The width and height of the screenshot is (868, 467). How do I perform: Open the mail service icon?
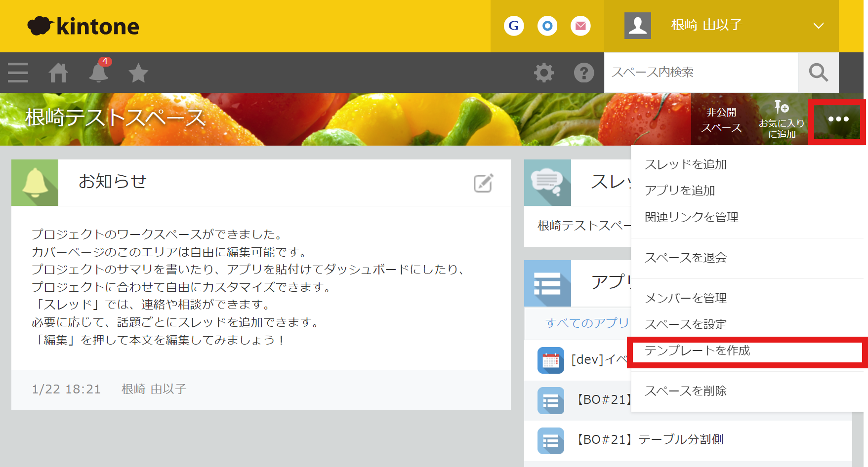580,26
